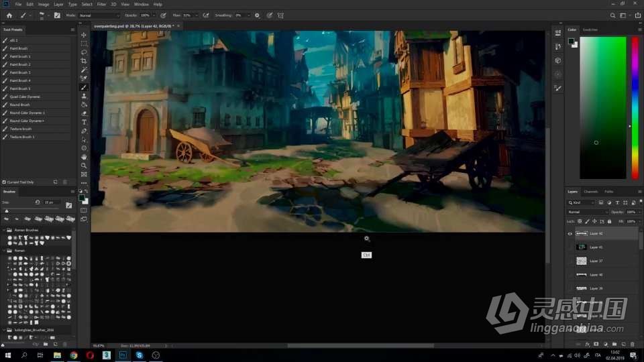The width and height of the screenshot is (644, 362).
Task: Open layer filter Kind dropdown
Action: coord(581,202)
